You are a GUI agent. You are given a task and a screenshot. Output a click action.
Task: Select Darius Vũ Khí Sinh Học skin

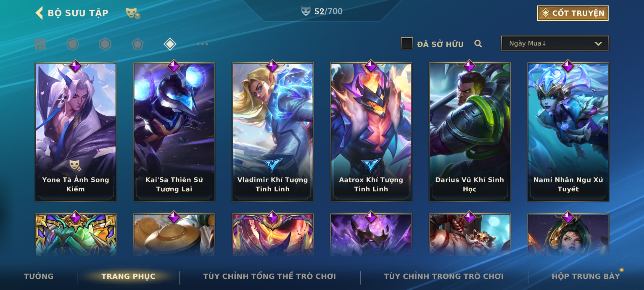tap(470, 132)
